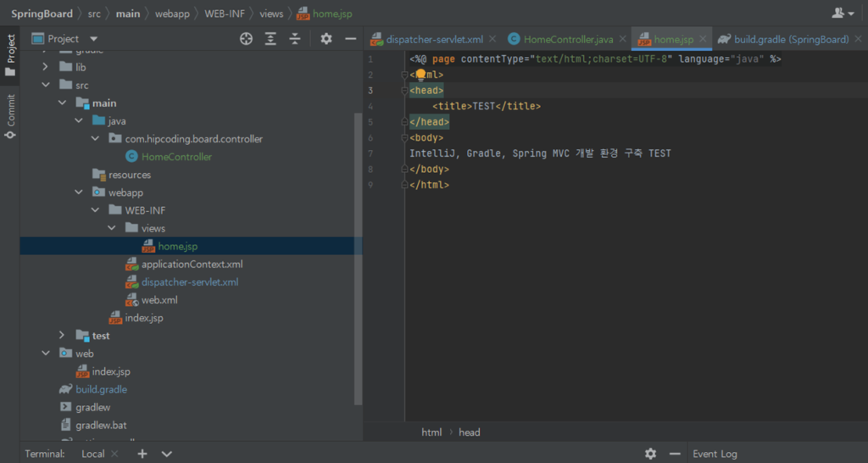Screen dimensions: 868x463
Task: Expand the test folder
Action: tap(63, 336)
